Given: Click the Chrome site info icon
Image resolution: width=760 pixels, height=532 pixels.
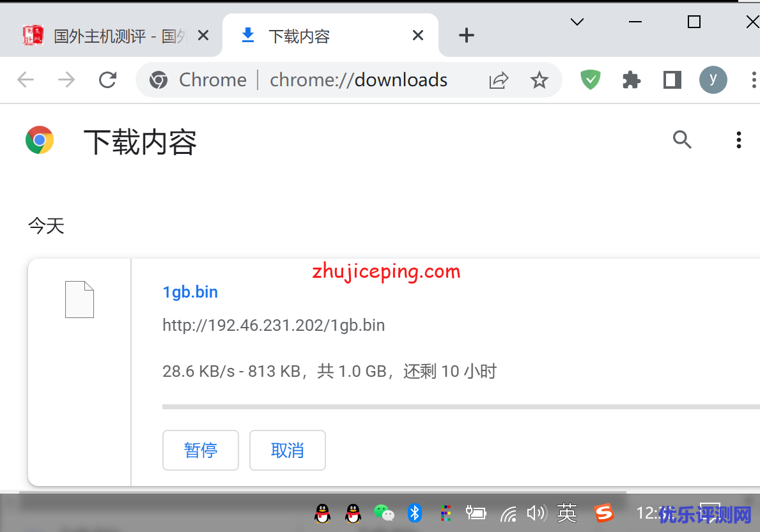Looking at the screenshot, I should click(159, 80).
